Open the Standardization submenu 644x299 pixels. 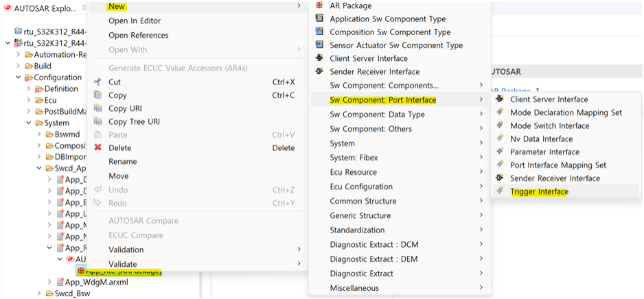click(400, 230)
